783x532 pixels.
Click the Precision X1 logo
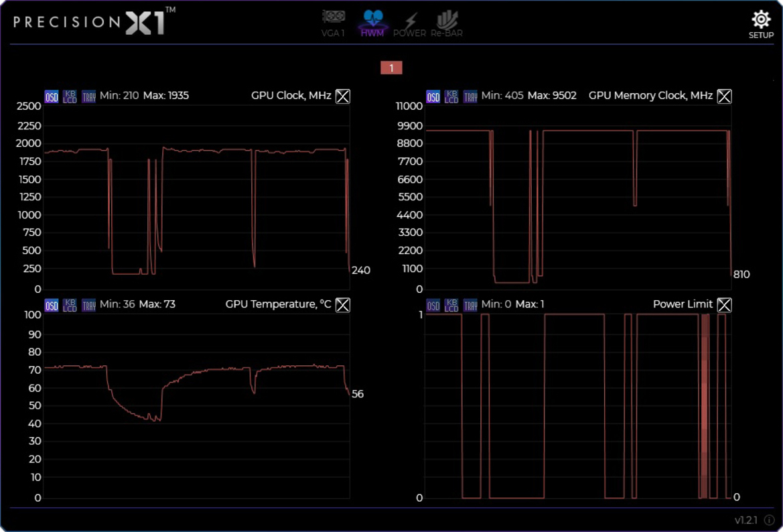(94, 21)
